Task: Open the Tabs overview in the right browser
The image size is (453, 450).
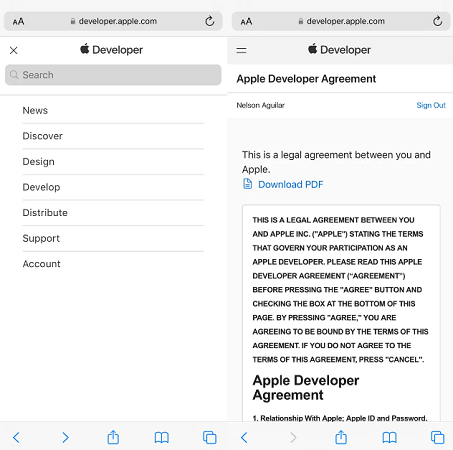Action: pyautogui.click(x=437, y=437)
